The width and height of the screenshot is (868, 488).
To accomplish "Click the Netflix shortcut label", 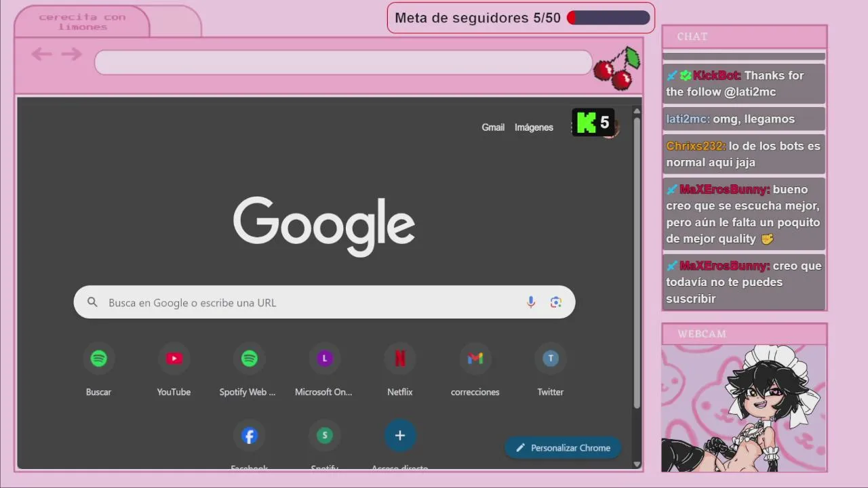I will 400,392.
